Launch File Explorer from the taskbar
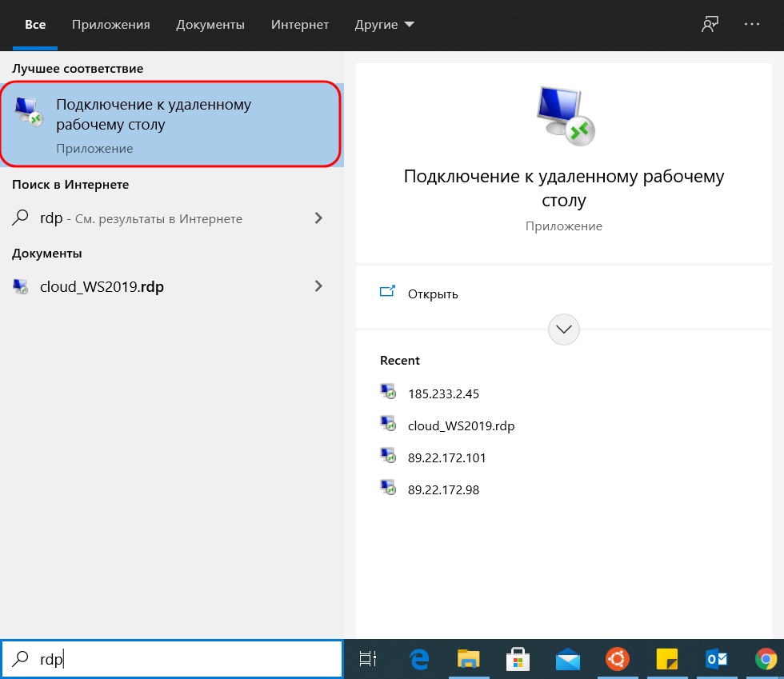The width and height of the screenshot is (784, 679). 469,659
